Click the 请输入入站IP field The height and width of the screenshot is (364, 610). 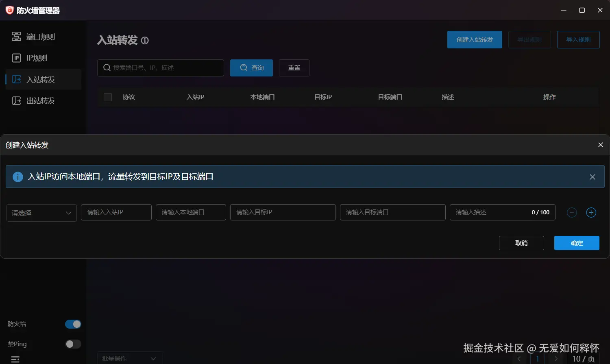tap(116, 212)
